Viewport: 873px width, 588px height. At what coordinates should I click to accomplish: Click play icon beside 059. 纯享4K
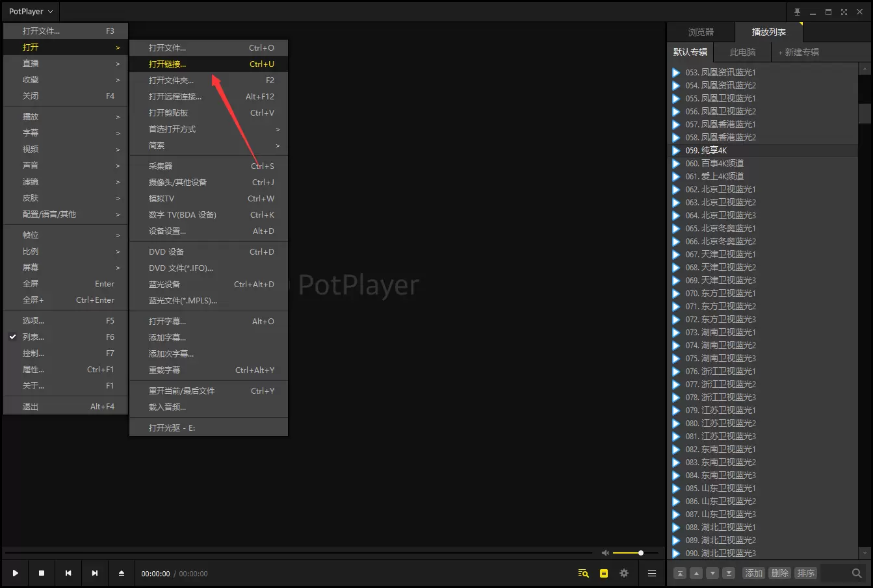click(676, 151)
